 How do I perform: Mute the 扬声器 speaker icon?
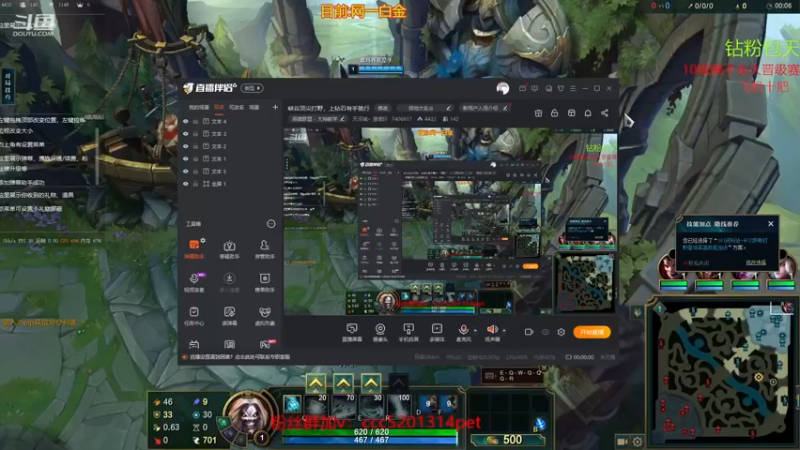tap(492, 330)
